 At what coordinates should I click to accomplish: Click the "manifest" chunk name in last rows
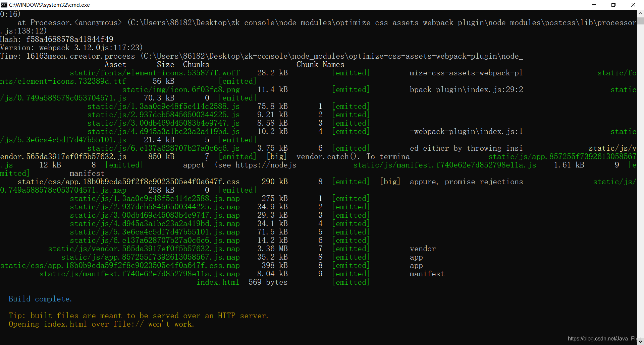tap(427, 274)
